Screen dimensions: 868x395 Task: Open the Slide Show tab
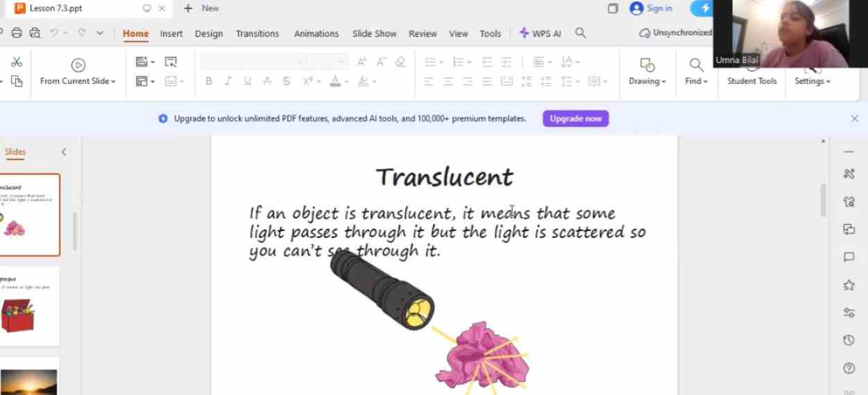374,33
